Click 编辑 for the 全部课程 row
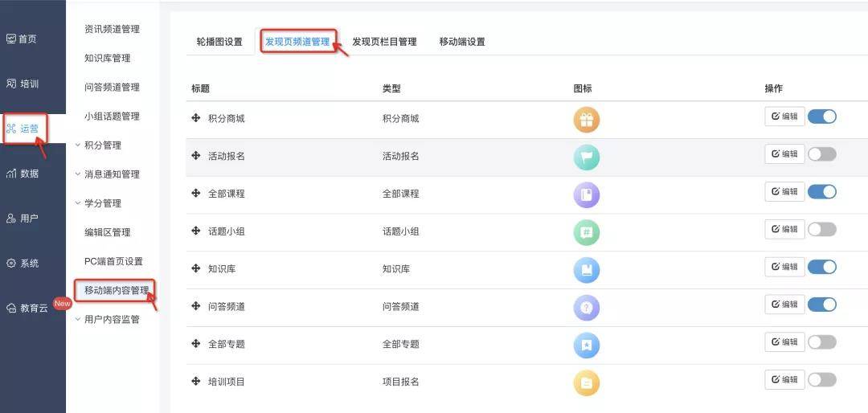This screenshot has width=868, height=413. tap(784, 191)
